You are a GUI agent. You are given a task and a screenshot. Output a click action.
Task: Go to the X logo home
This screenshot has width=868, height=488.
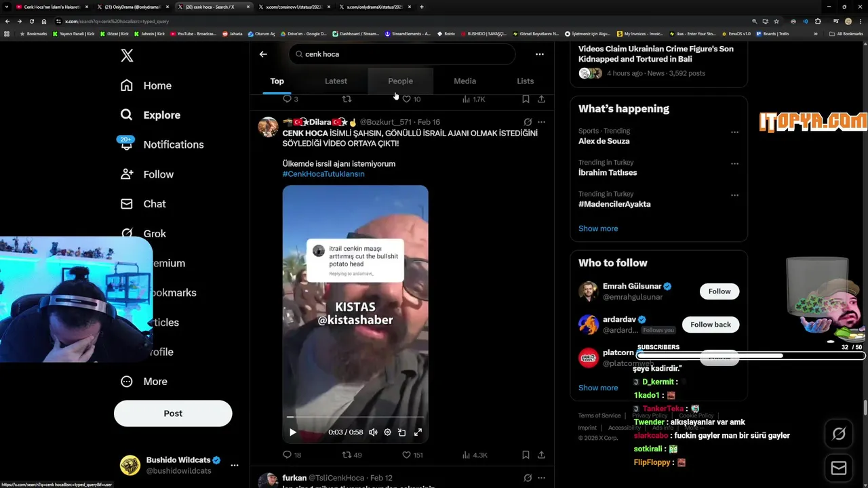pyautogui.click(x=127, y=56)
